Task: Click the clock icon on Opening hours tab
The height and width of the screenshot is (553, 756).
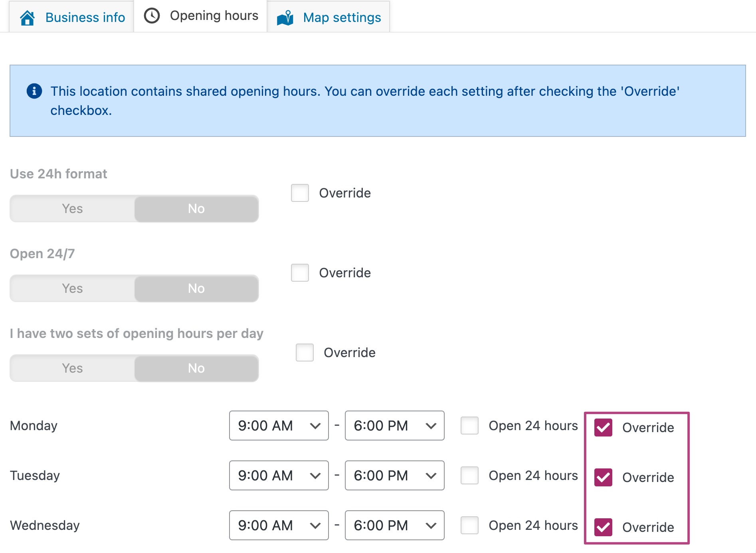Action: 152,16
